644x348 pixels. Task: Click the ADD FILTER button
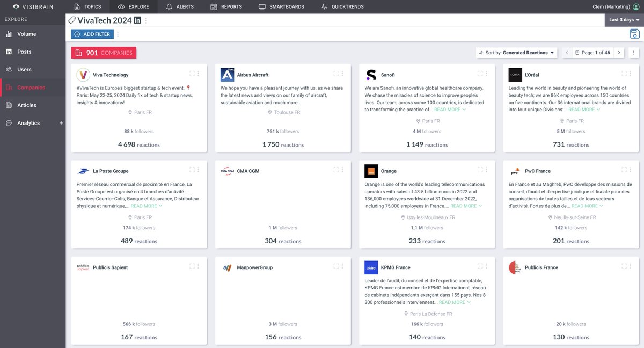(92, 34)
